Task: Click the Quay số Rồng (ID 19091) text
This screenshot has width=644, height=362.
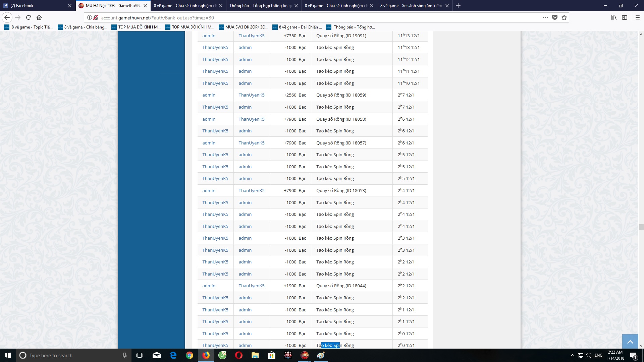Action: [x=341, y=36]
